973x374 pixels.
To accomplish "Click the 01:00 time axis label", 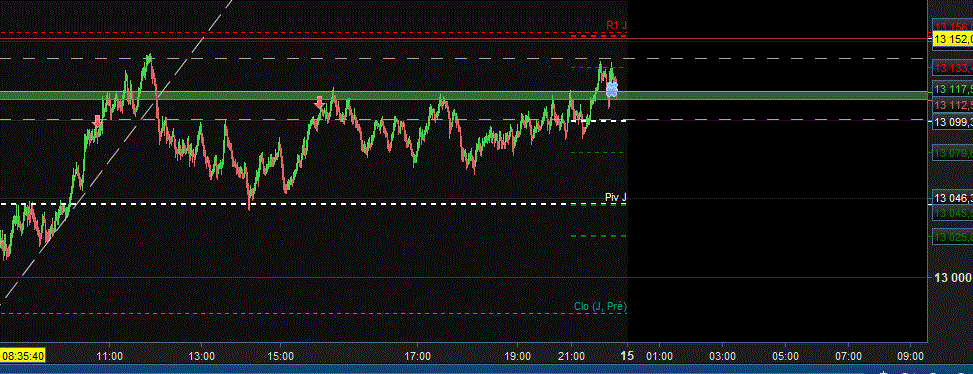I will pyautogui.click(x=660, y=357).
